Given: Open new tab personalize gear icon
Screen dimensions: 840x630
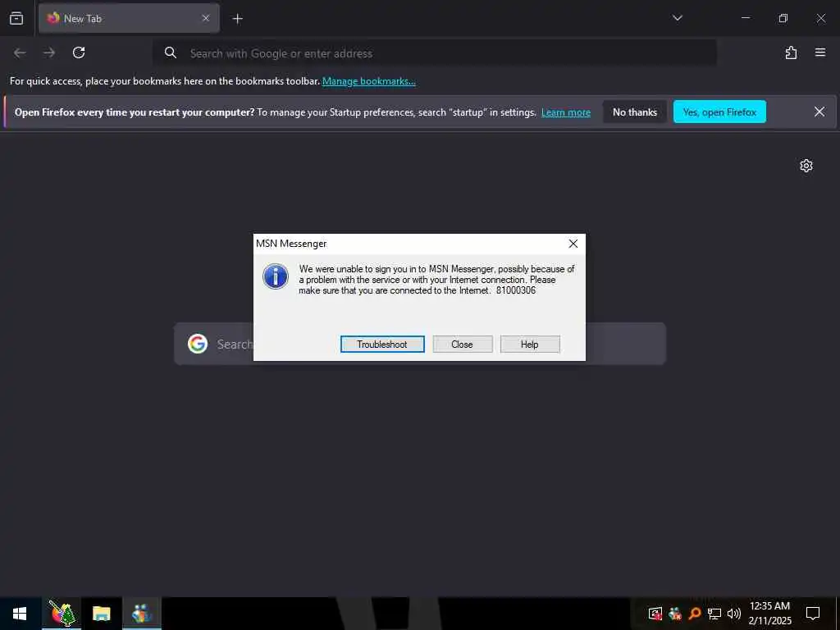Looking at the screenshot, I should (x=806, y=166).
